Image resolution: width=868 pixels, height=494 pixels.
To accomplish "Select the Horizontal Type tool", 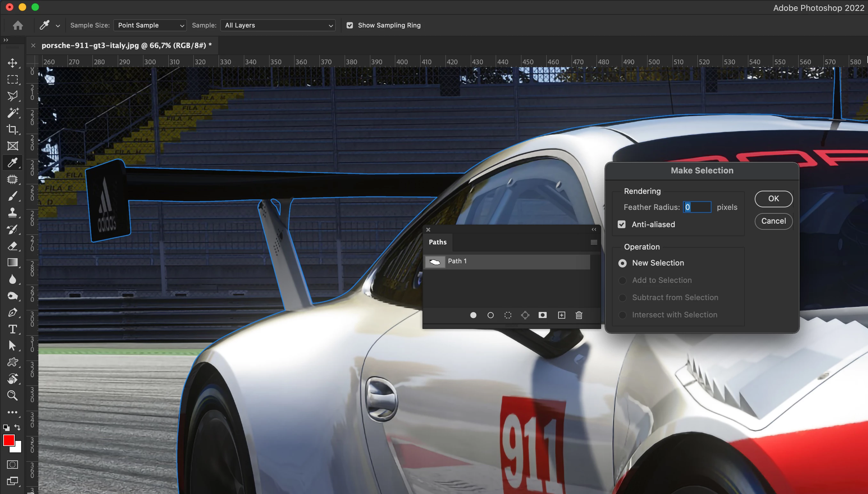I will click(x=12, y=329).
